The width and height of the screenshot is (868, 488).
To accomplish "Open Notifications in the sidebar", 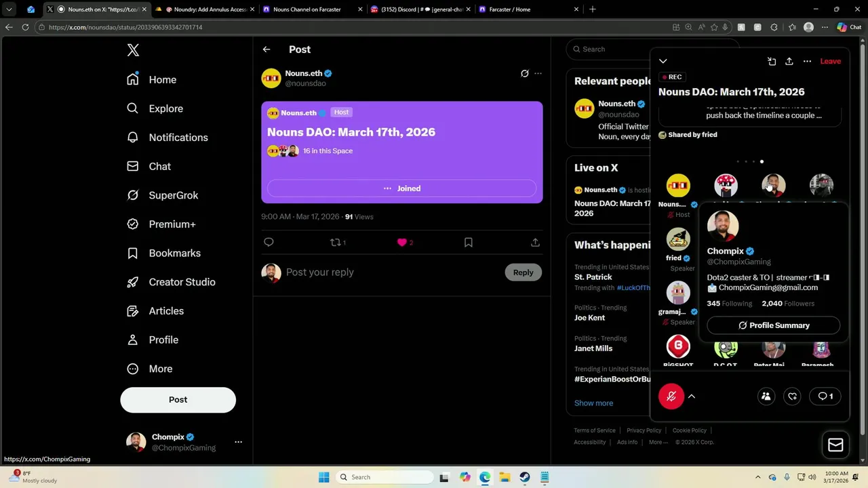I will click(x=167, y=137).
